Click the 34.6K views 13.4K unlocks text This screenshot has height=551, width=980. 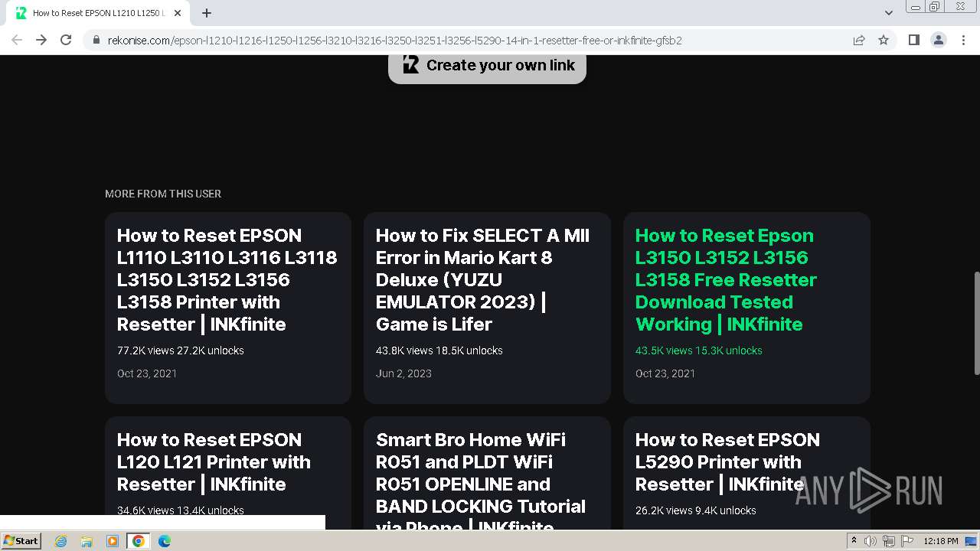[x=181, y=510]
